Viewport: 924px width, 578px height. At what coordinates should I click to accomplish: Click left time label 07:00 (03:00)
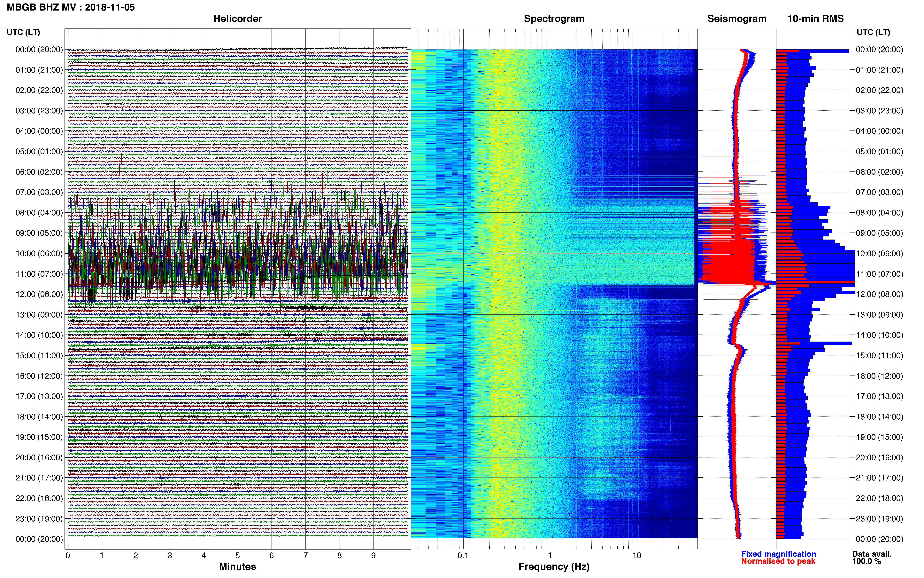click(39, 192)
